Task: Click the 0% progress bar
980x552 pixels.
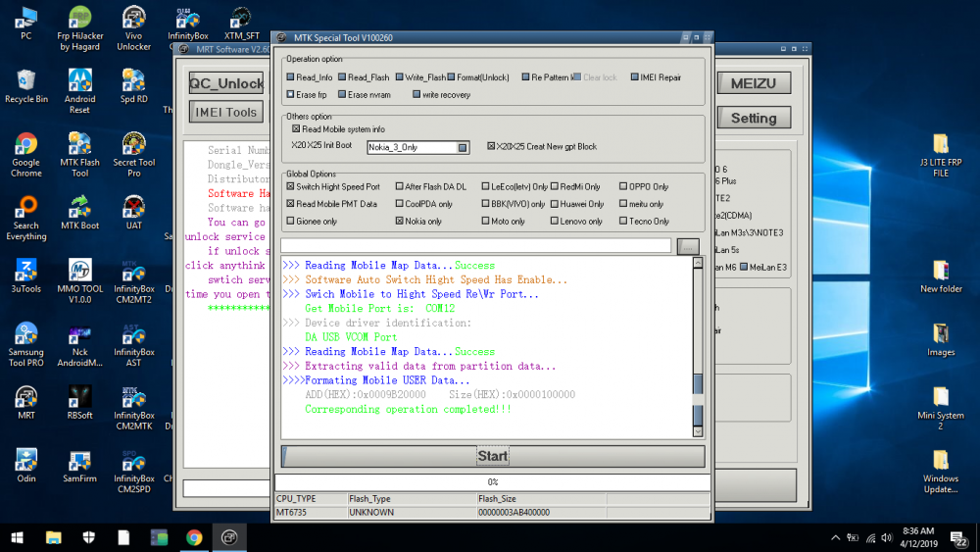Action: [x=493, y=482]
